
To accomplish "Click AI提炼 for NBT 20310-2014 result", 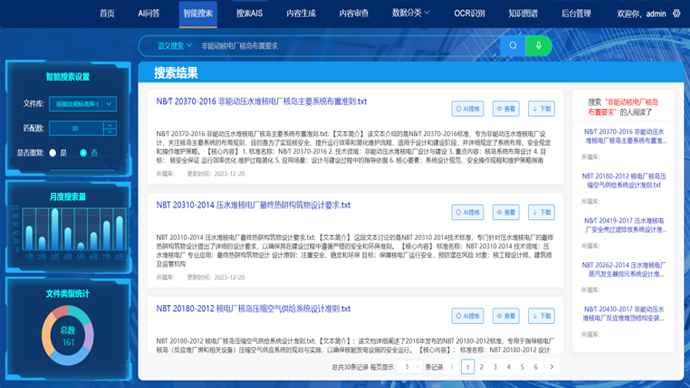I will click(467, 212).
